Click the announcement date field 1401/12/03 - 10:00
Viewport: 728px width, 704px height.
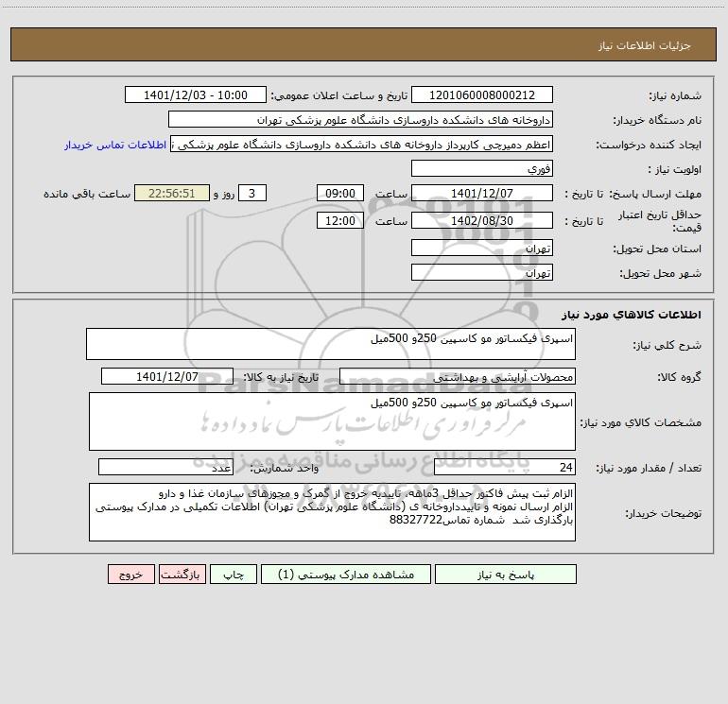[196, 95]
